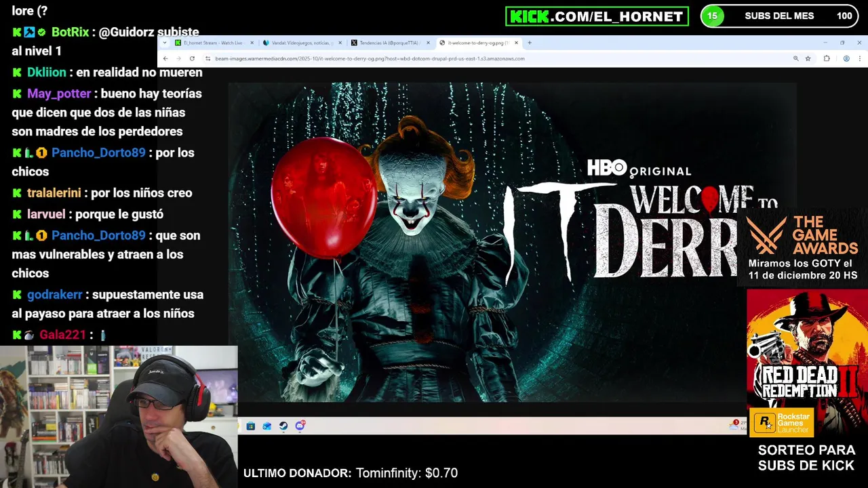
Task: Close the El_hornet Stream tab
Action: click(252, 43)
